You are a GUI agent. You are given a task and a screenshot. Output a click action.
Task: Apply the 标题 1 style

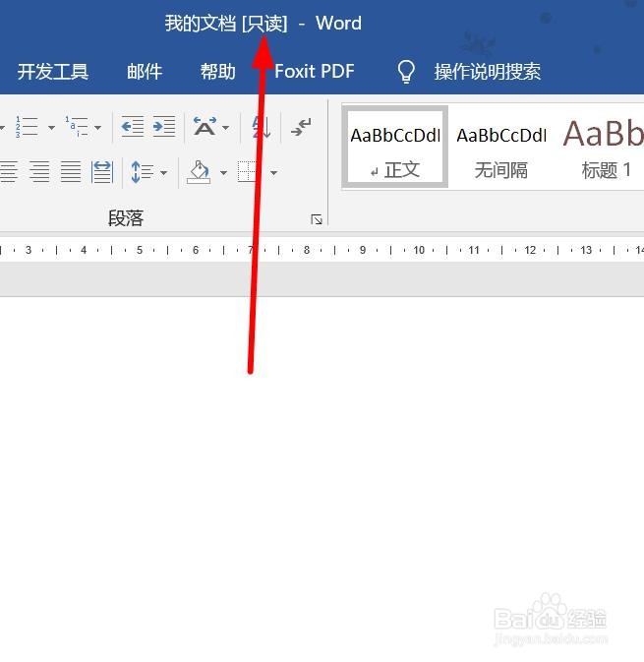coord(604,147)
